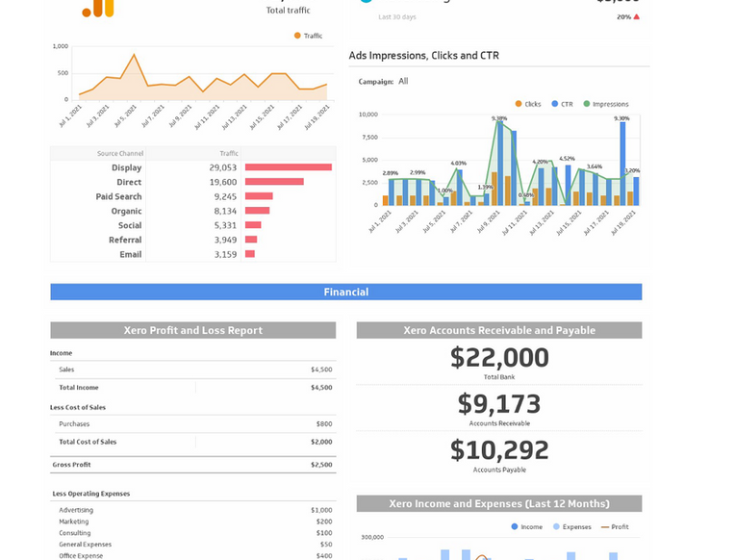
Task: Select the Paid Search row
Action: point(193,196)
